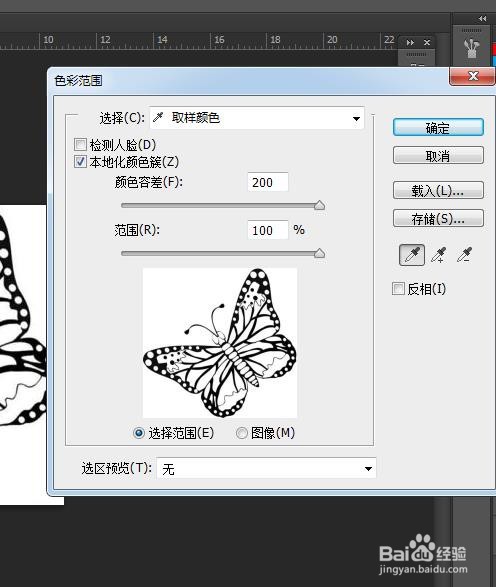Click the 范围(R) field showing 100
Viewport: 496px width, 587px height.
268,230
